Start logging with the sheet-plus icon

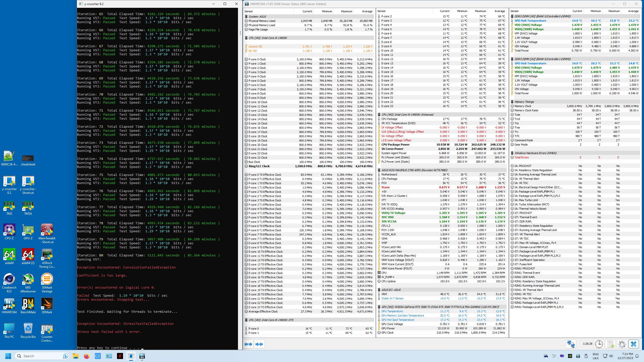(611, 344)
